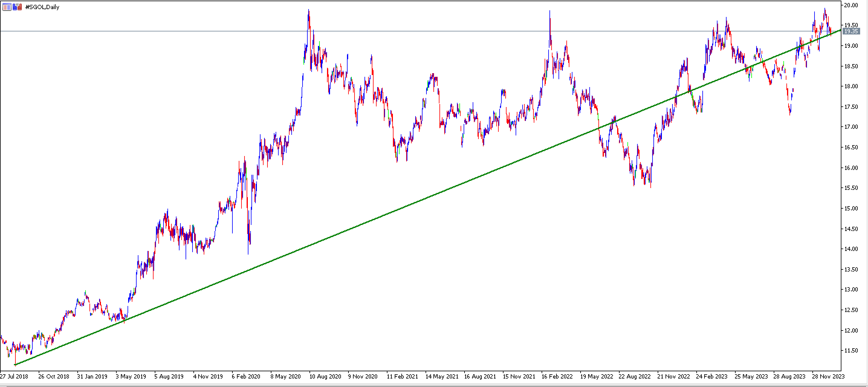
Task: Select the green ascending trendline
Action: [x=428, y=197]
